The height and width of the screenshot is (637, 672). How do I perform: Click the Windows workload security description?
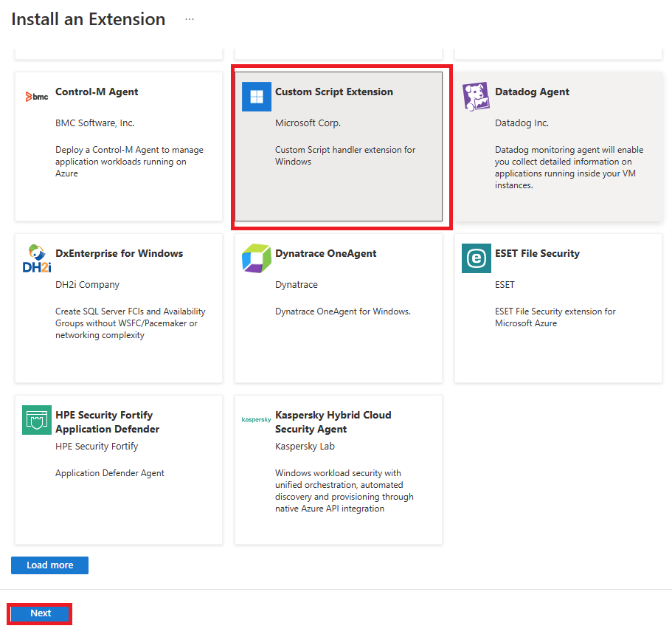[x=344, y=491]
